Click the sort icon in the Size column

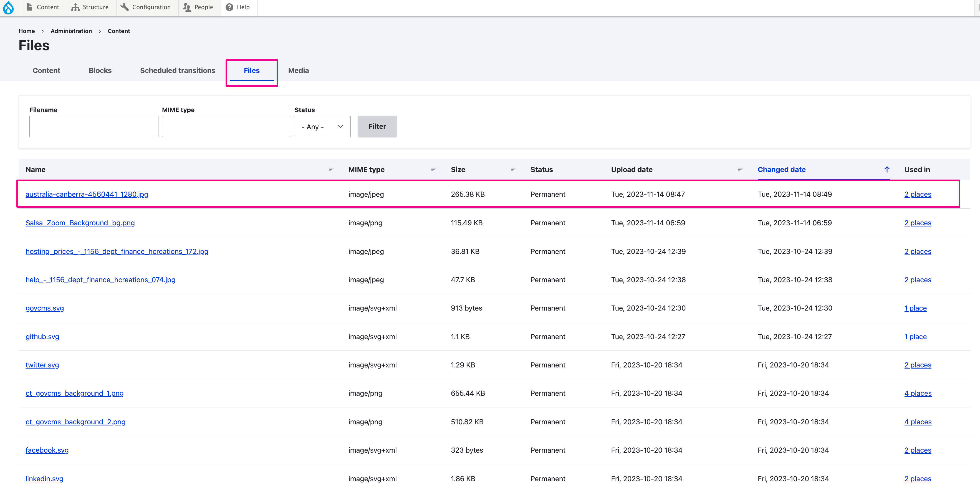click(x=513, y=170)
